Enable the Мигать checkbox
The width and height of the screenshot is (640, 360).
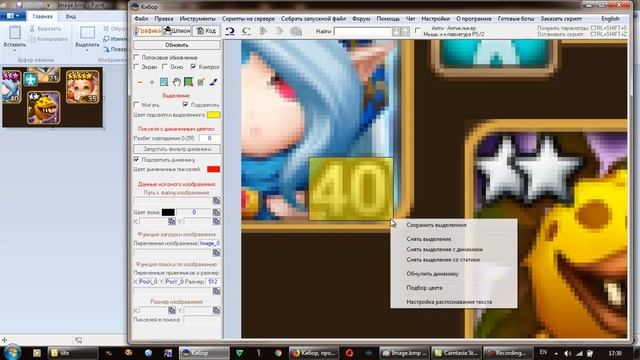(x=137, y=105)
